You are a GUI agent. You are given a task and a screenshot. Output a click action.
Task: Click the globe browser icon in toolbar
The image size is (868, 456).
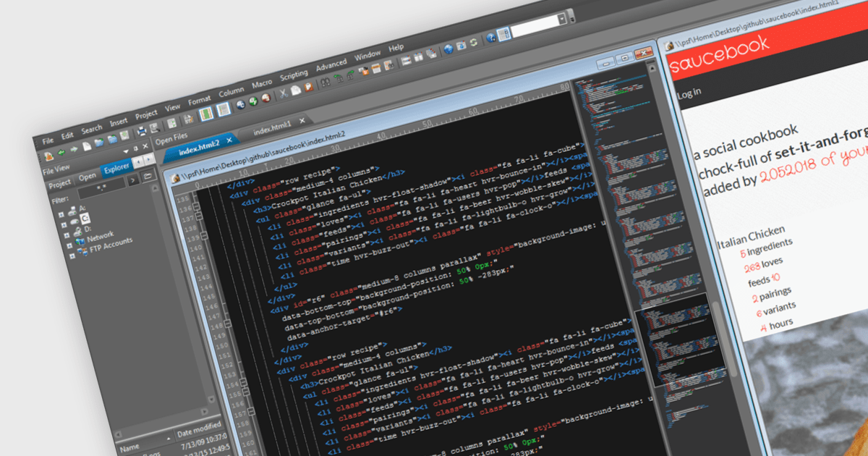coord(448,48)
